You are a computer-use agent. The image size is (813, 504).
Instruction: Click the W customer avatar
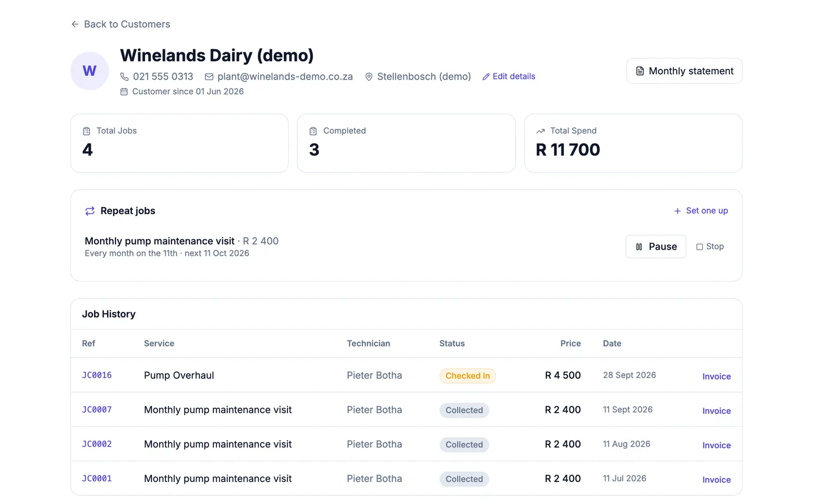[89, 71]
